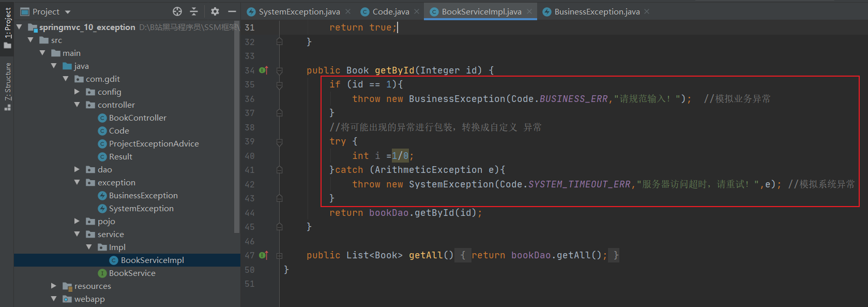The width and height of the screenshot is (868, 307).
Task: Select BusinessException class in tree
Action: click(x=138, y=195)
